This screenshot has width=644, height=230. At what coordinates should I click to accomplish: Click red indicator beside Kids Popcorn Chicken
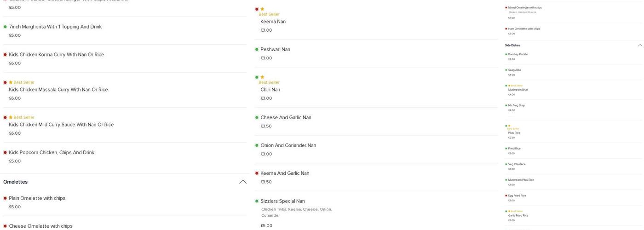coord(5,153)
